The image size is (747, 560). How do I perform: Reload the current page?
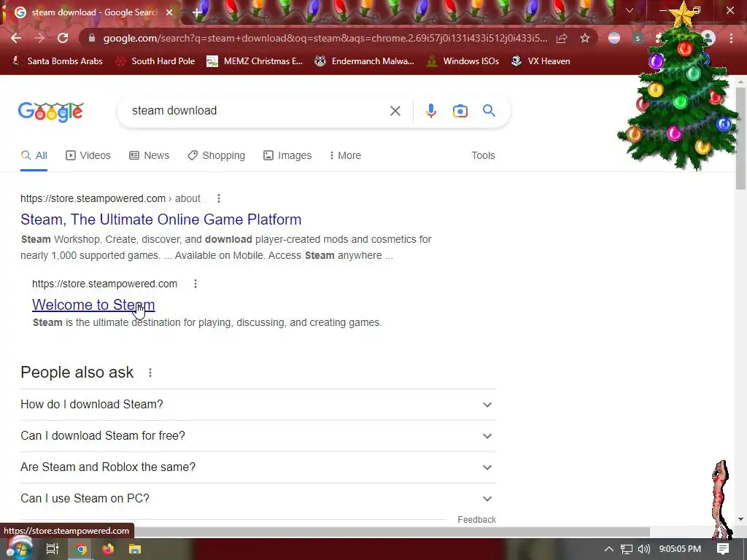point(63,38)
